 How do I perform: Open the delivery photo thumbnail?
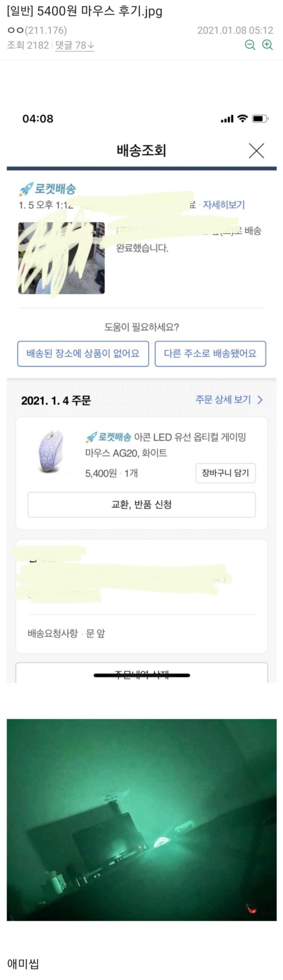[x=61, y=258]
